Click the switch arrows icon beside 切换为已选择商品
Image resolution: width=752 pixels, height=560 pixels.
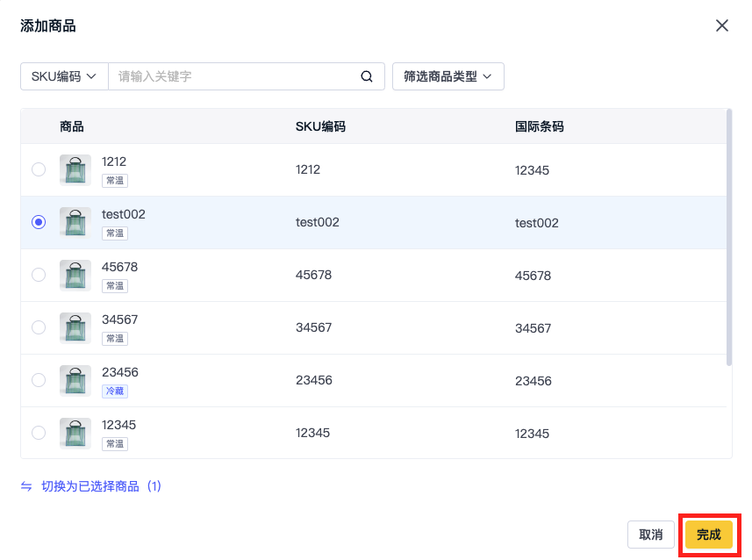coord(26,486)
